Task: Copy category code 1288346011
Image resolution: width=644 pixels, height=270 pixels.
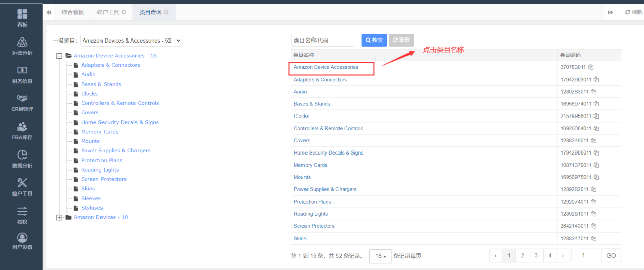Action: point(593,140)
